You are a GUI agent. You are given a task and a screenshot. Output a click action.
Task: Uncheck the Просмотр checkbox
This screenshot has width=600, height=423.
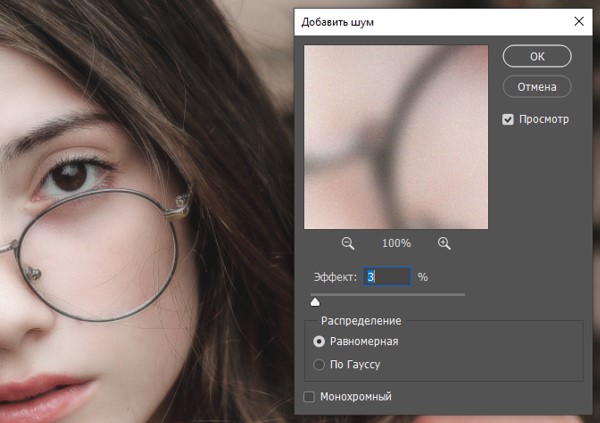coord(508,119)
